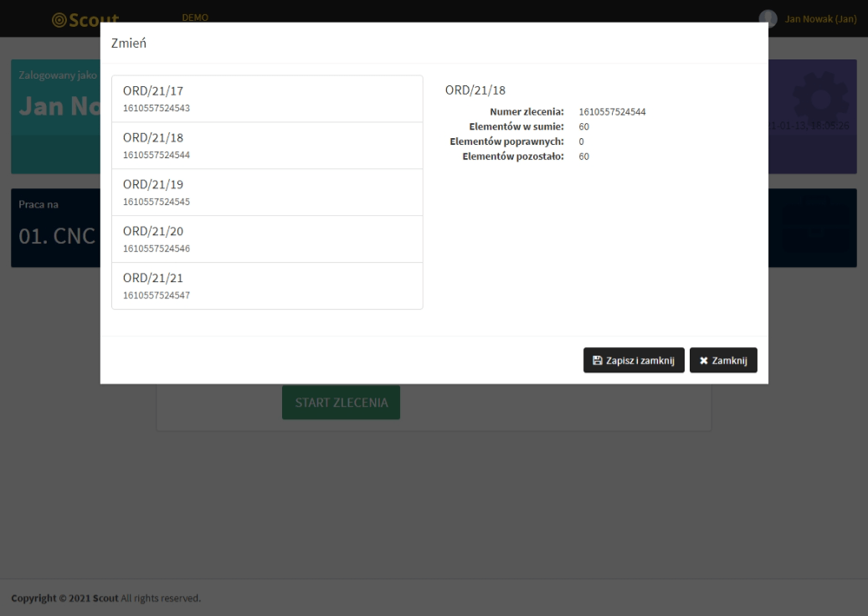Click the ORD/21/18 heading in details panel
Screen dimensions: 868x616
click(x=475, y=90)
